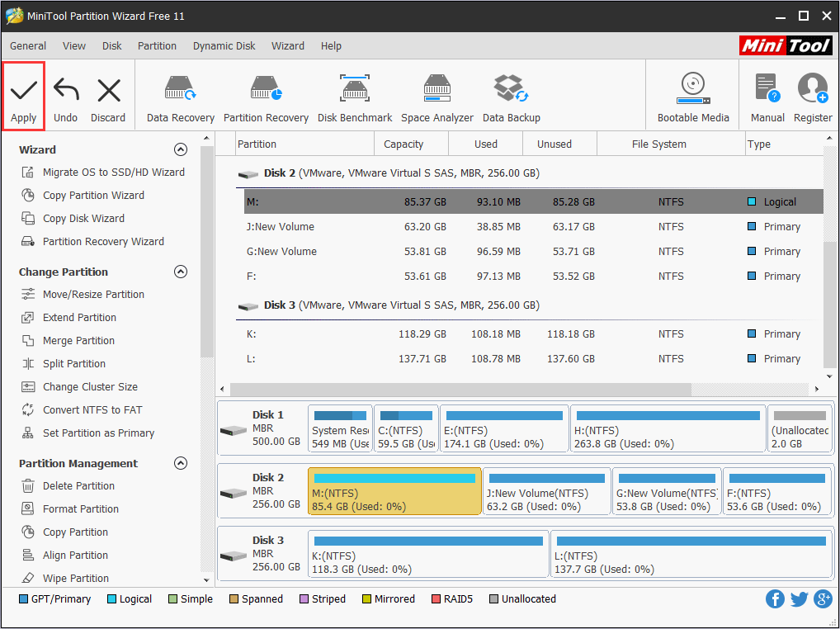The image size is (840, 629).
Task: Choose Split Partition
Action: click(64, 363)
